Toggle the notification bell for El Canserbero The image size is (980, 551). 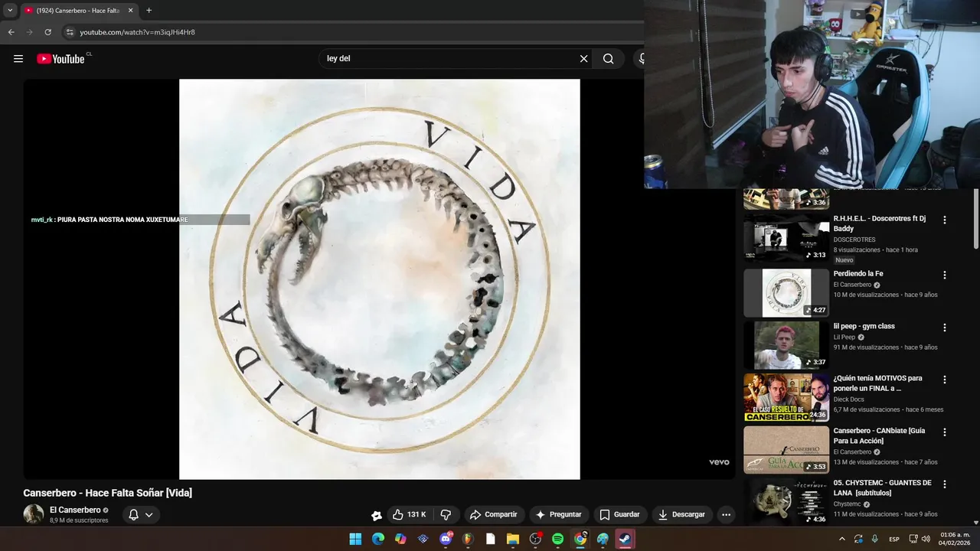133,514
